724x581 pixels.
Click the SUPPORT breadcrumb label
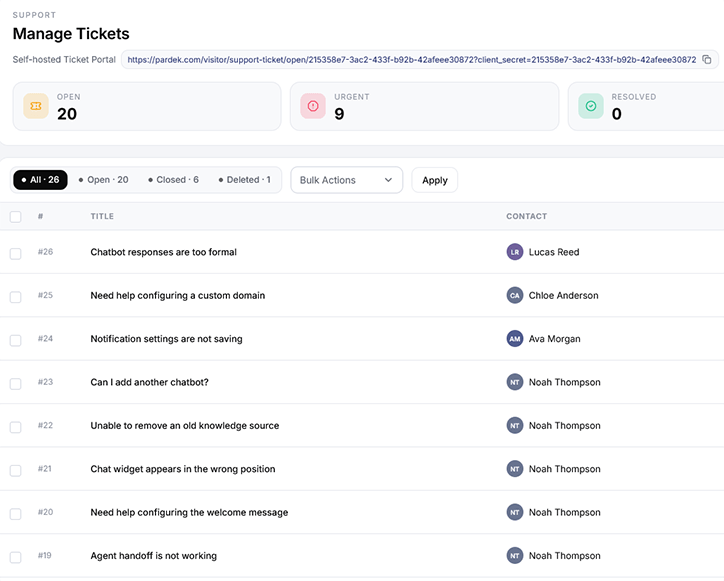34,15
